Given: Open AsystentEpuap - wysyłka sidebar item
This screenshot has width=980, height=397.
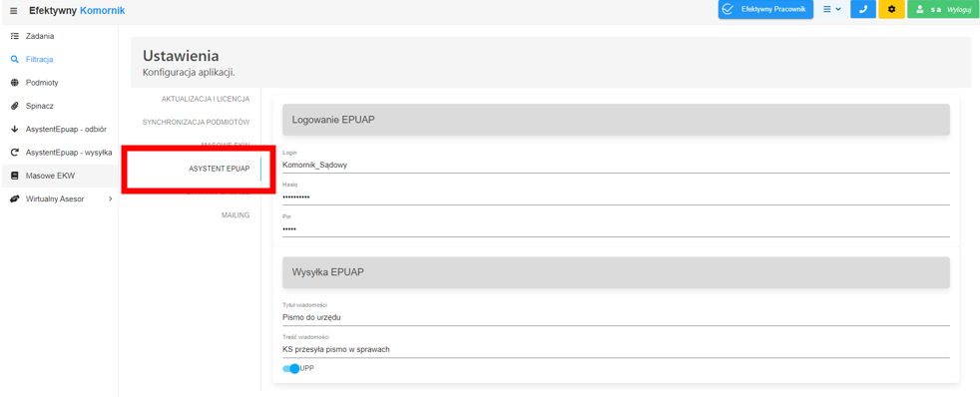Looking at the screenshot, I should pyautogui.click(x=59, y=153).
